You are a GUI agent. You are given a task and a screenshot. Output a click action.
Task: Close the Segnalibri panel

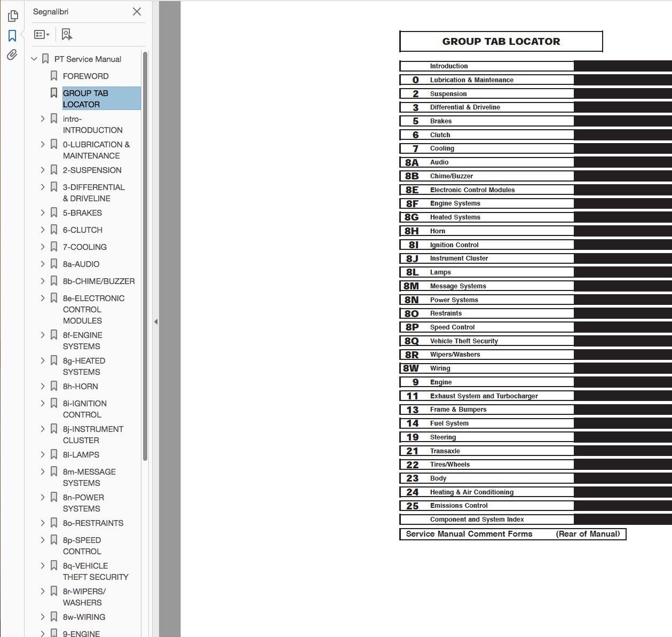point(137,12)
